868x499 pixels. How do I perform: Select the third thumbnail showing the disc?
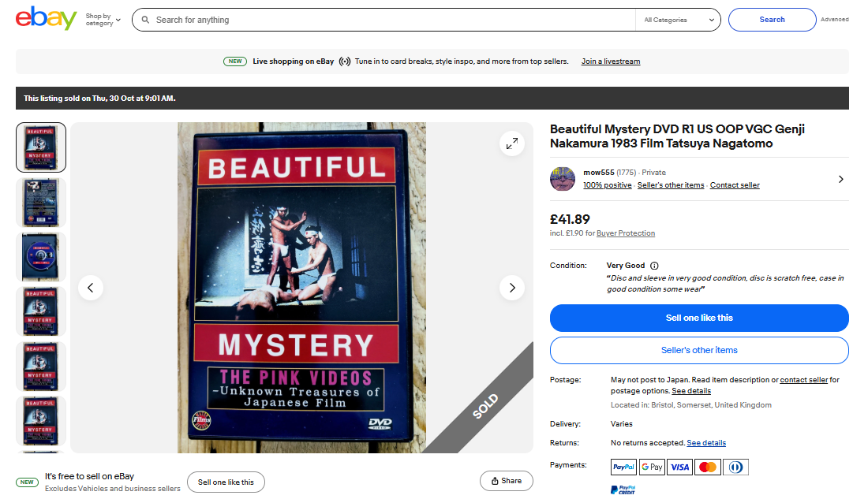click(x=41, y=257)
